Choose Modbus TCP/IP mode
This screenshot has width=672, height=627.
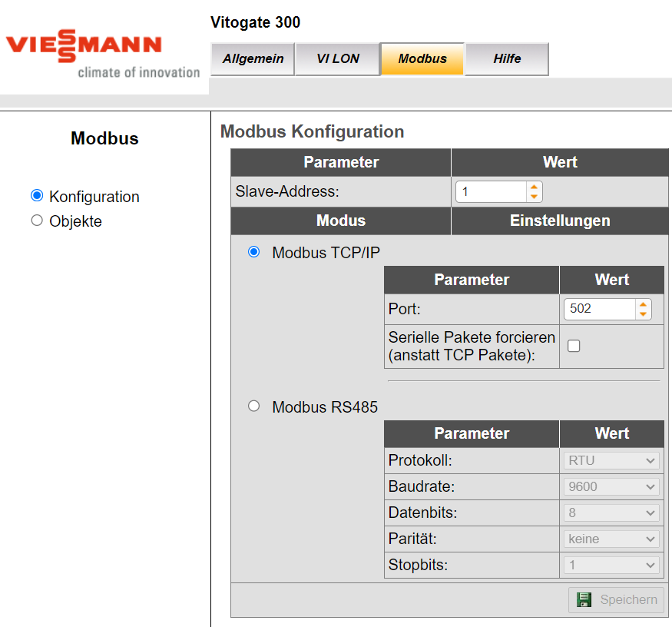pos(253,252)
